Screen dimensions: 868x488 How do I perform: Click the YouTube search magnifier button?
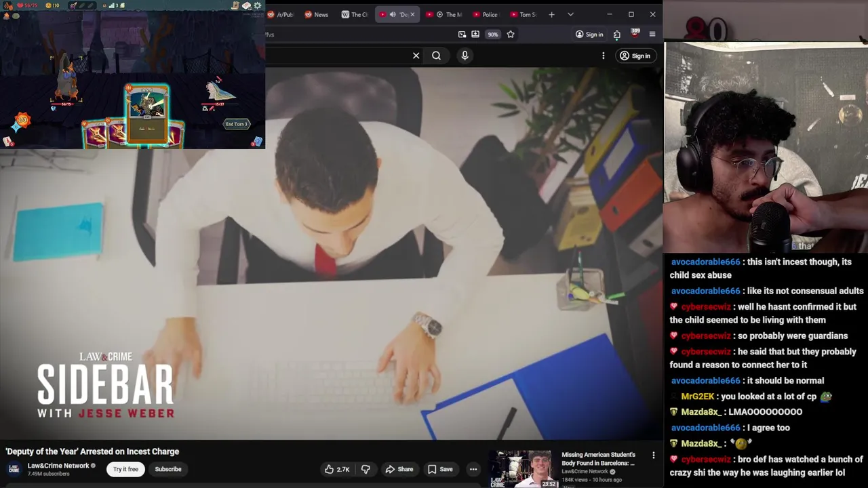pos(436,56)
